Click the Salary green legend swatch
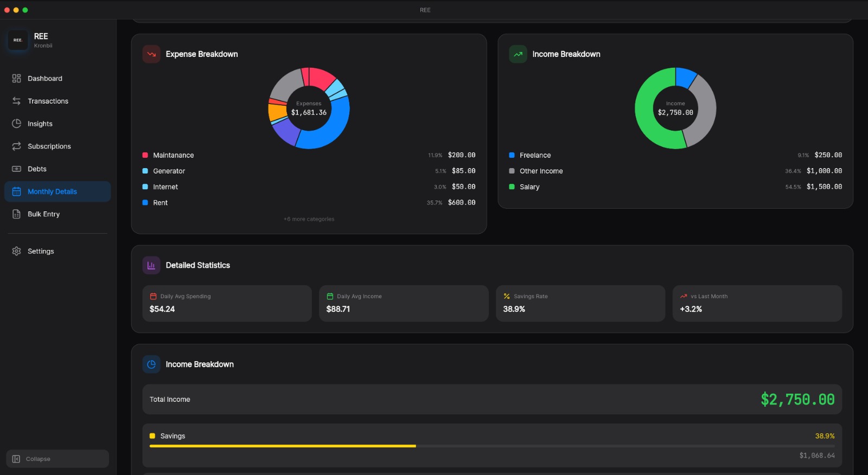 (x=512, y=187)
